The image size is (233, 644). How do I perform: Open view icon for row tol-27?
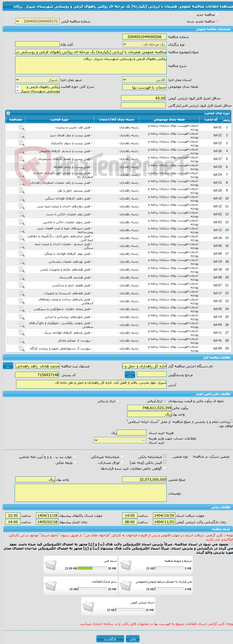[21, 159]
